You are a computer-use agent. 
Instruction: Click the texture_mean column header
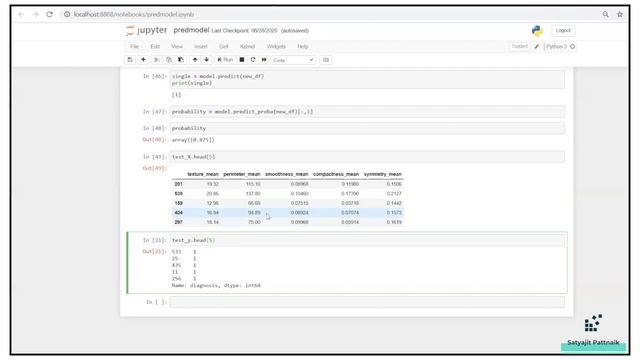(x=203, y=174)
